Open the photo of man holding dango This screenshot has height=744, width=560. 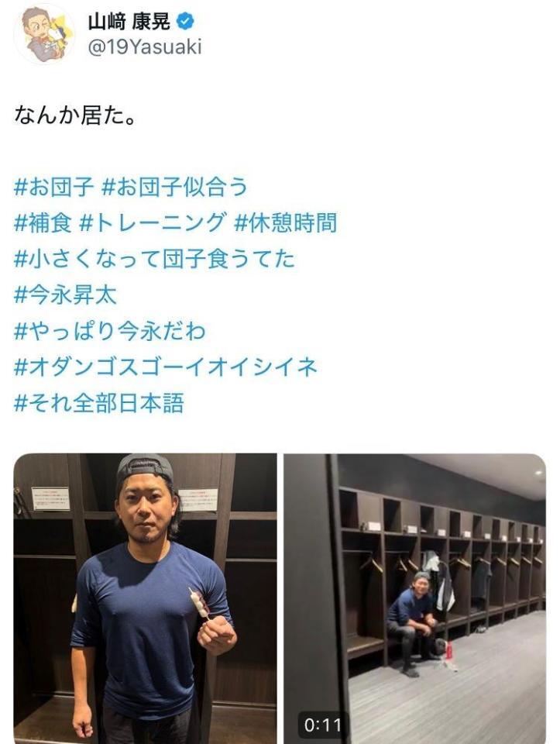tap(145, 599)
